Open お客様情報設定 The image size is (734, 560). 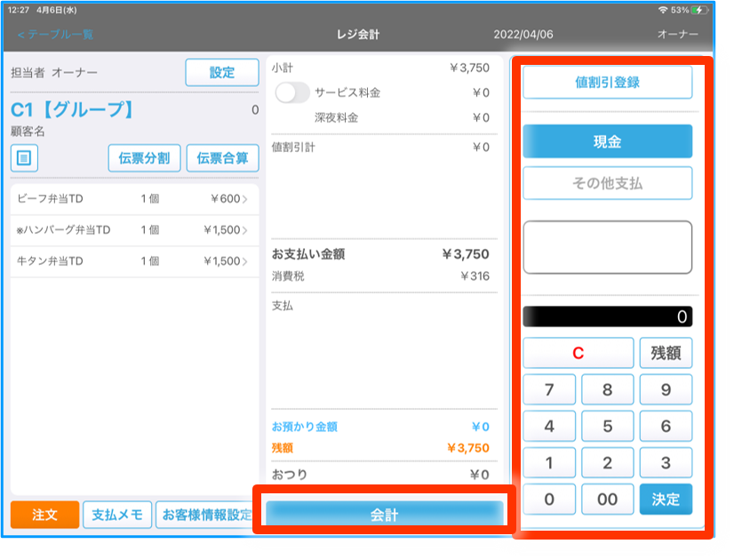[x=206, y=515]
